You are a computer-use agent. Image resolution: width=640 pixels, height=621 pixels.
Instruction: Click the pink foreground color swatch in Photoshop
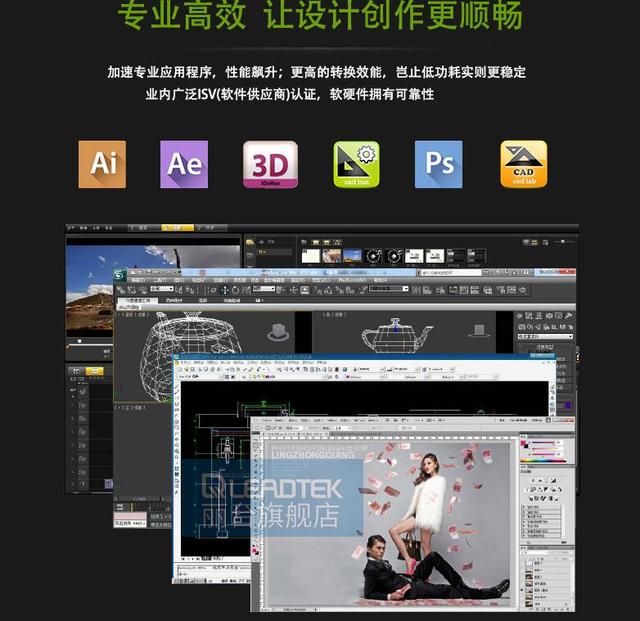click(523, 443)
